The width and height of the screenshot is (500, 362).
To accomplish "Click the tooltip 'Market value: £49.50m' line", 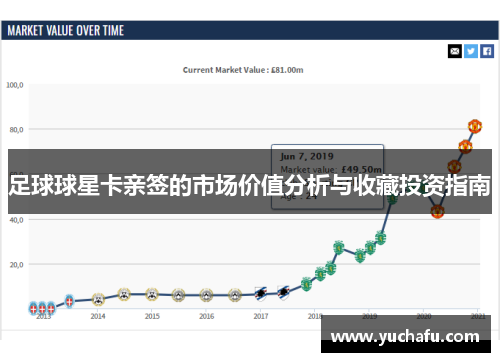I will pyautogui.click(x=331, y=169).
